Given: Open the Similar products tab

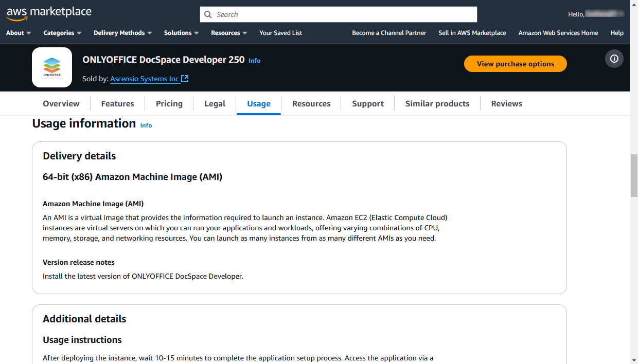Looking at the screenshot, I should coord(437,103).
